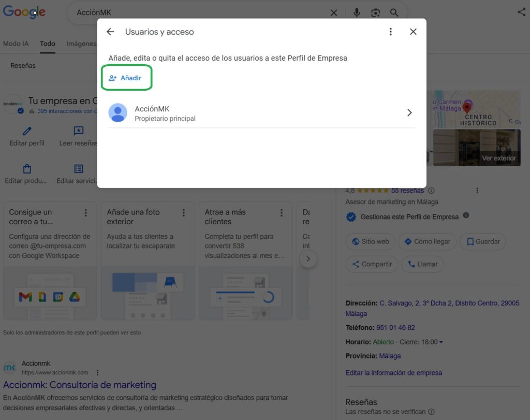Click Añadir to add a user
530x420 pixels.
[x=126, y=78]
